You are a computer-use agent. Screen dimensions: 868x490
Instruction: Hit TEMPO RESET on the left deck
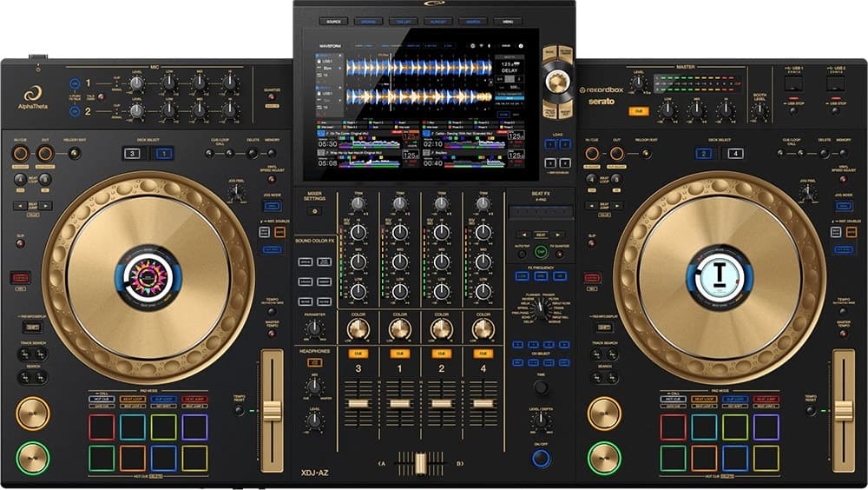[239, 411]
